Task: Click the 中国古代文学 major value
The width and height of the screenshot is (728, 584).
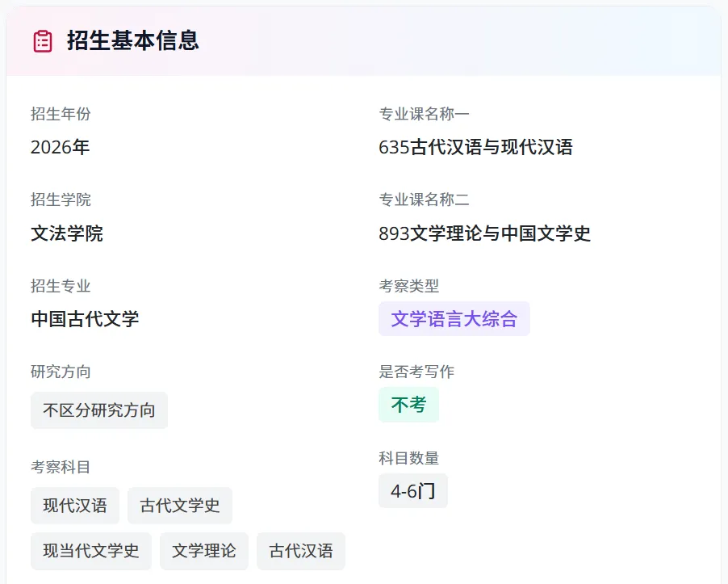Action: tap(85, 319)
